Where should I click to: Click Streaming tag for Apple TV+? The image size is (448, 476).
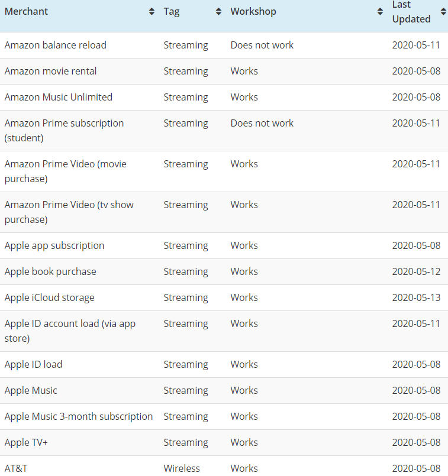tap(186, 443)
